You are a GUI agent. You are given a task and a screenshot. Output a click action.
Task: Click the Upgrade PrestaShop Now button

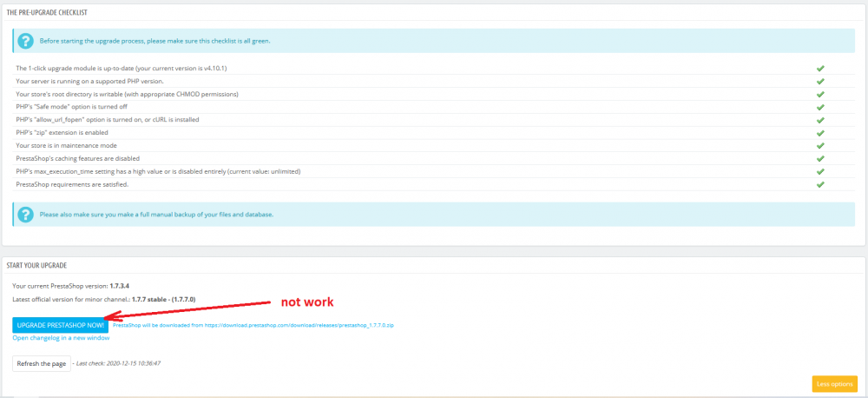point(61,325)
